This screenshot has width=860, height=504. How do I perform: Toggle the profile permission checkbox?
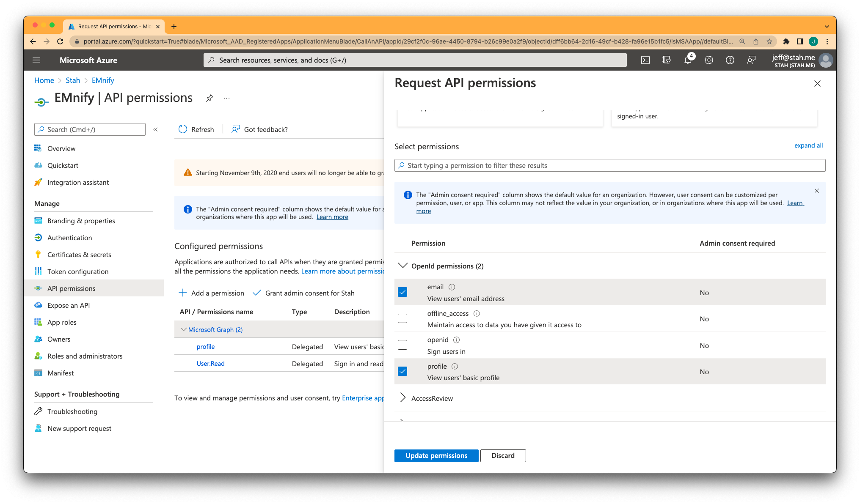point(402,371)
